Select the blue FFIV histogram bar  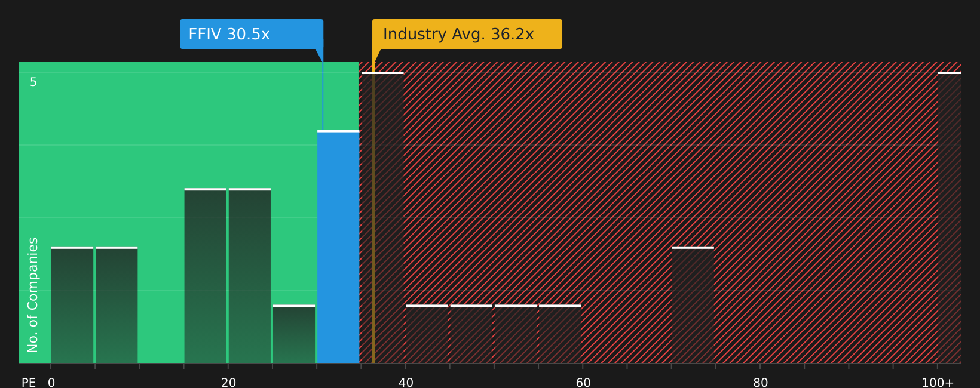pos(338,247)
